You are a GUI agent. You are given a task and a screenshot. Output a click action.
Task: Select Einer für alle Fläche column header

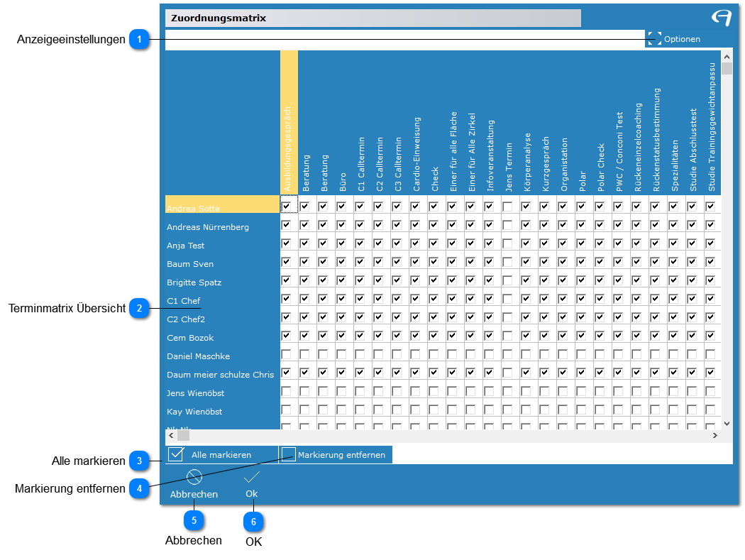(x=454, y=123)
